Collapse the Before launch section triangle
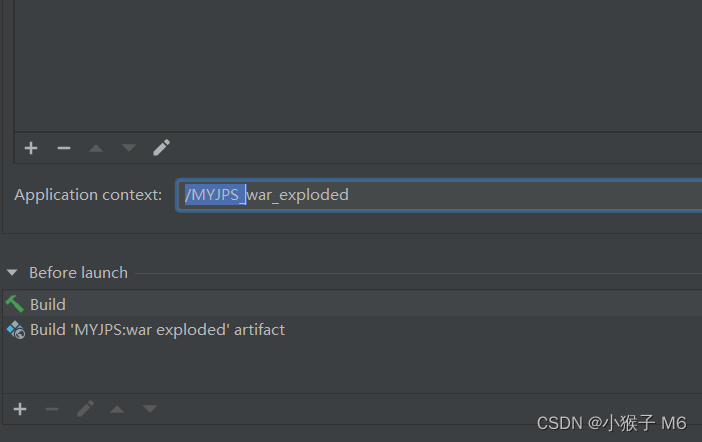This screenshot has height=442, width=702. 12,273
